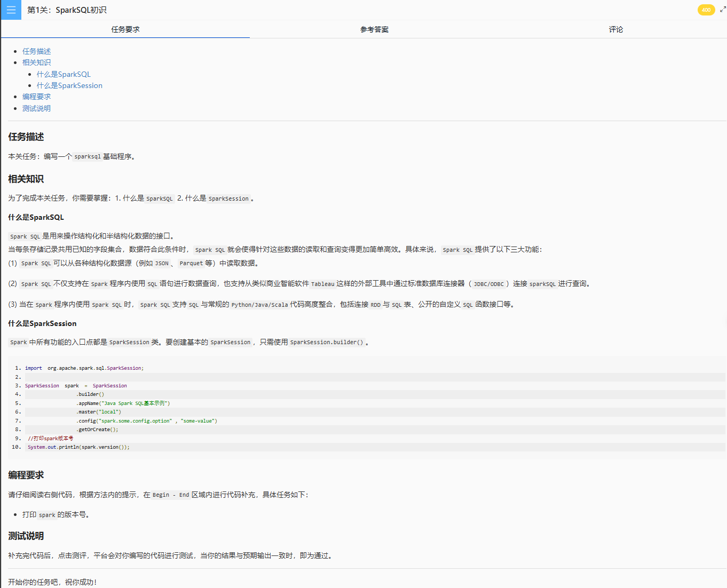Follow the 相关知识 table of contents link

[x=36, y=62]
